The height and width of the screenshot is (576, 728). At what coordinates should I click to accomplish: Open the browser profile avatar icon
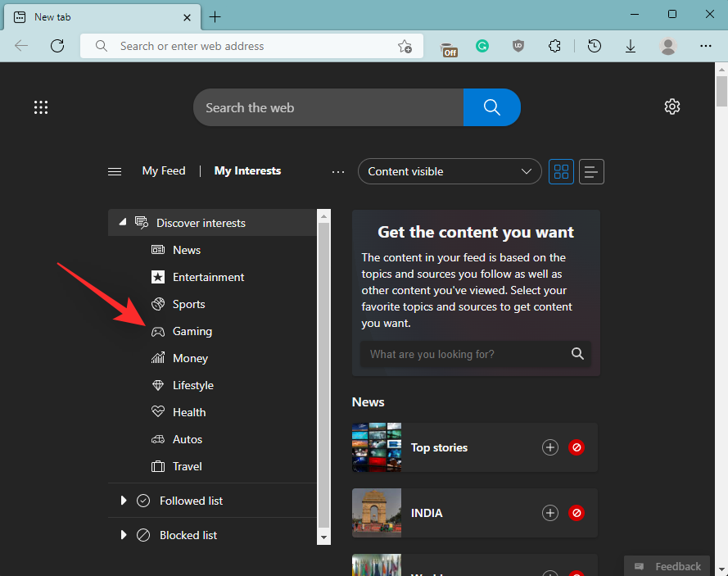667,46
